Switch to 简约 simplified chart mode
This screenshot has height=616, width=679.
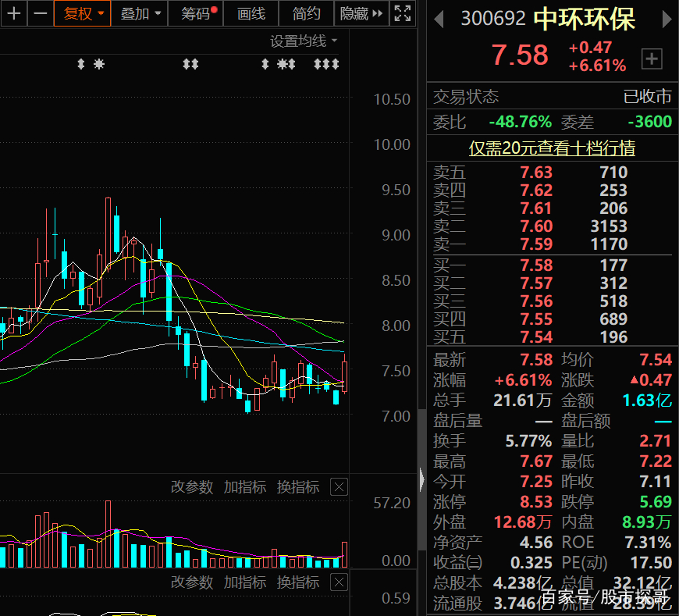pyautogui.click(x=306, y=13)
